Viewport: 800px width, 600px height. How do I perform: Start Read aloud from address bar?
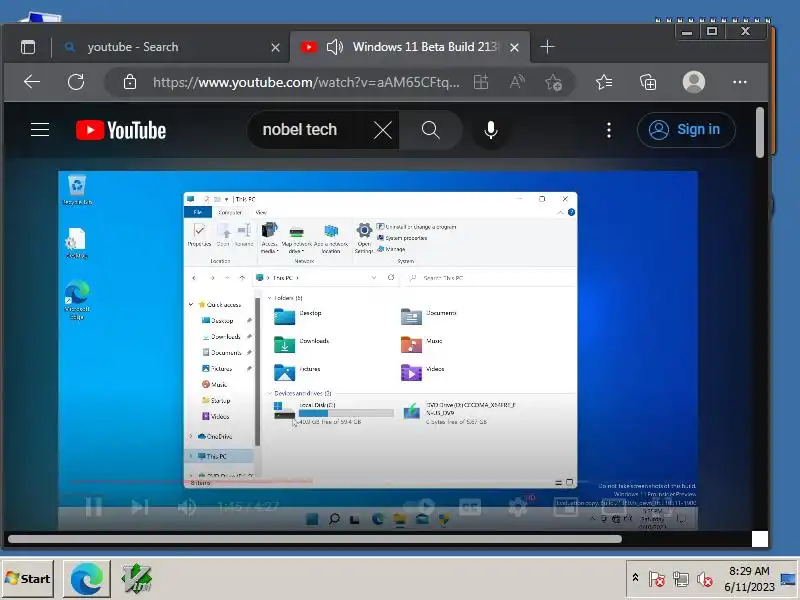point(517,82)
